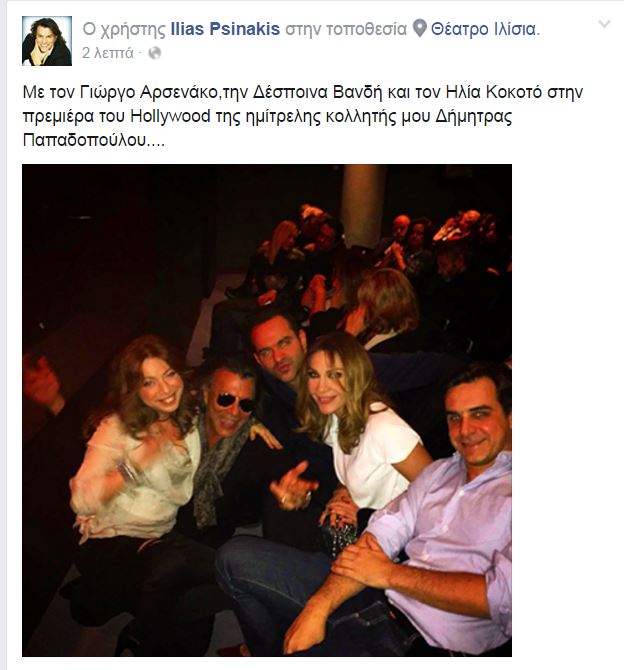
Task: Click the 'Παπαδοπούλου....' caption line
Action: 94,140
